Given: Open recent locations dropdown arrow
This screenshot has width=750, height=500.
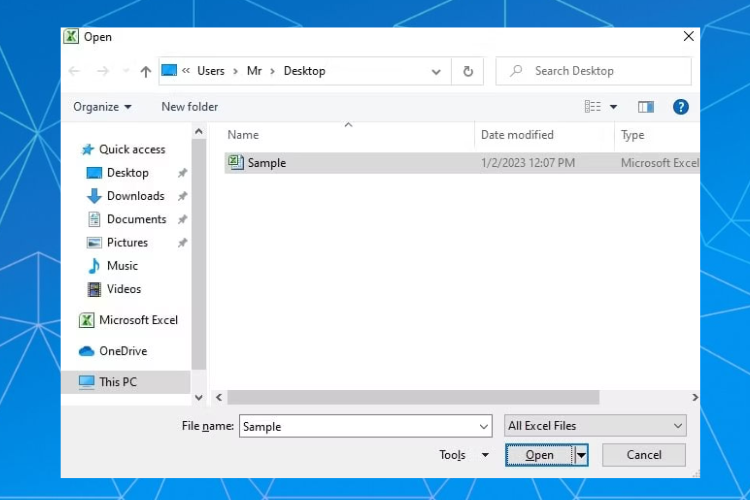Looking at the screenshot, I should click(x=126, y=71).
